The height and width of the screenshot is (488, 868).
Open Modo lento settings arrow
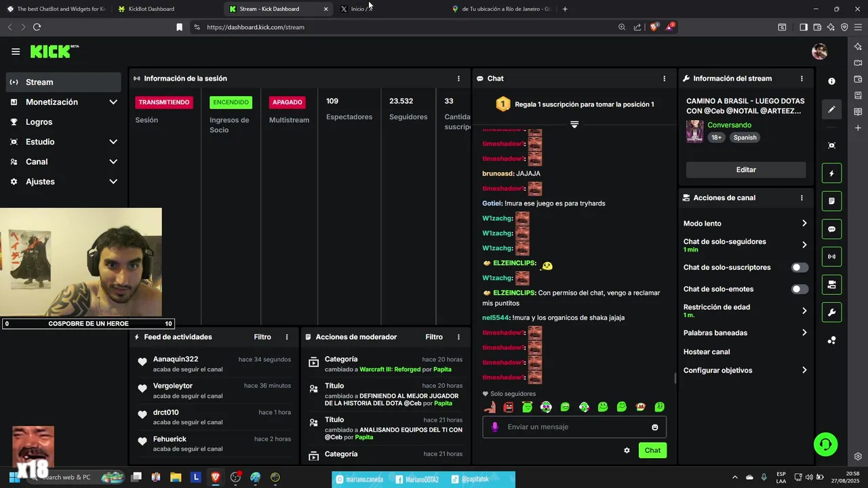804,223
